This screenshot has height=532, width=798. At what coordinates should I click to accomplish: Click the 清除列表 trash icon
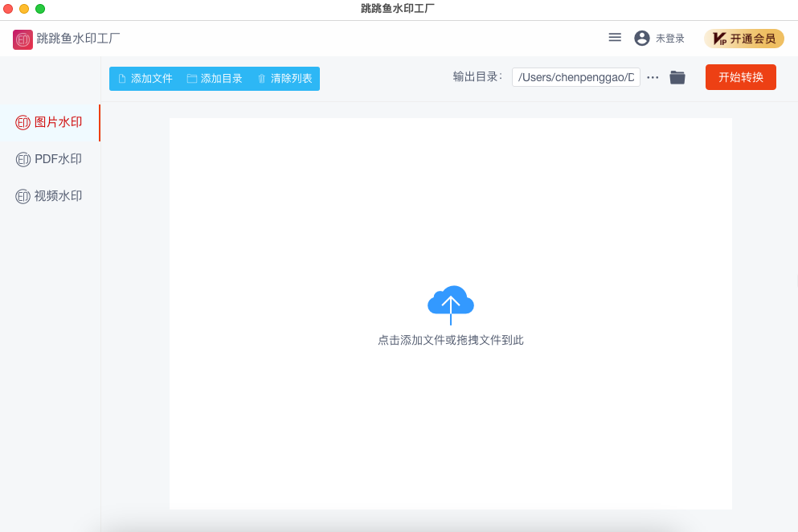click(x=260, y=79)
